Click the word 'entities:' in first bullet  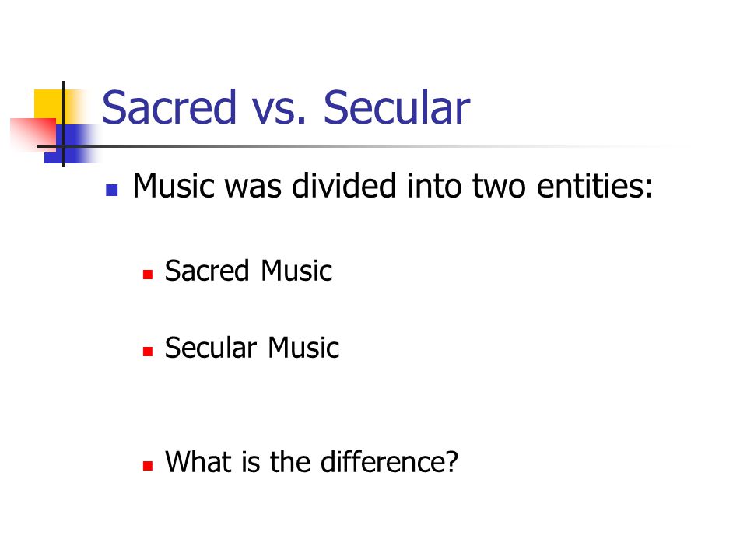594,185
